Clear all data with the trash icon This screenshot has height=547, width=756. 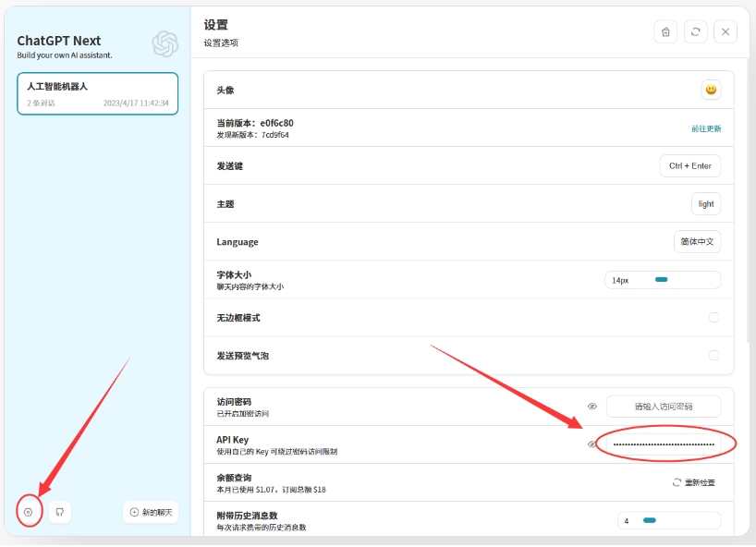pyautogui.click(x=665, y=31)
